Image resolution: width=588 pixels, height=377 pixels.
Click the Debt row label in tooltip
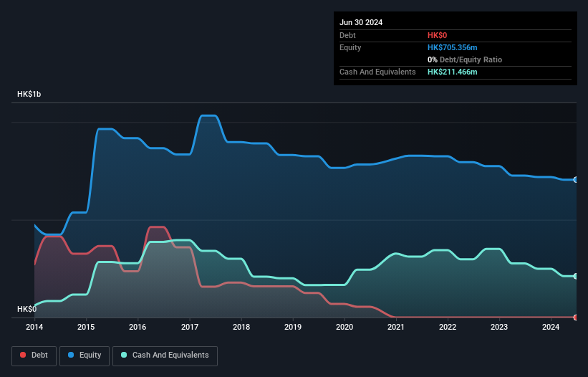[x=347, y=35]
